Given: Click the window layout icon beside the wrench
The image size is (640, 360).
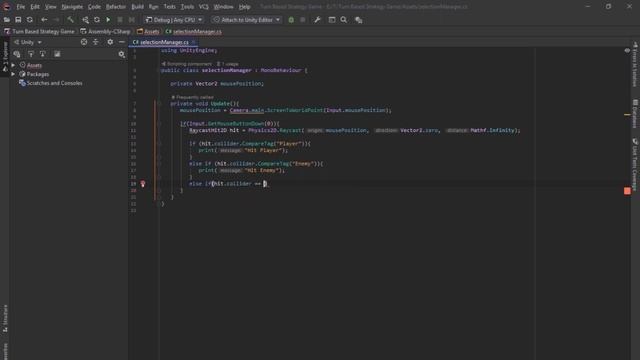Looking at the screenshot, I should point(332,20).
